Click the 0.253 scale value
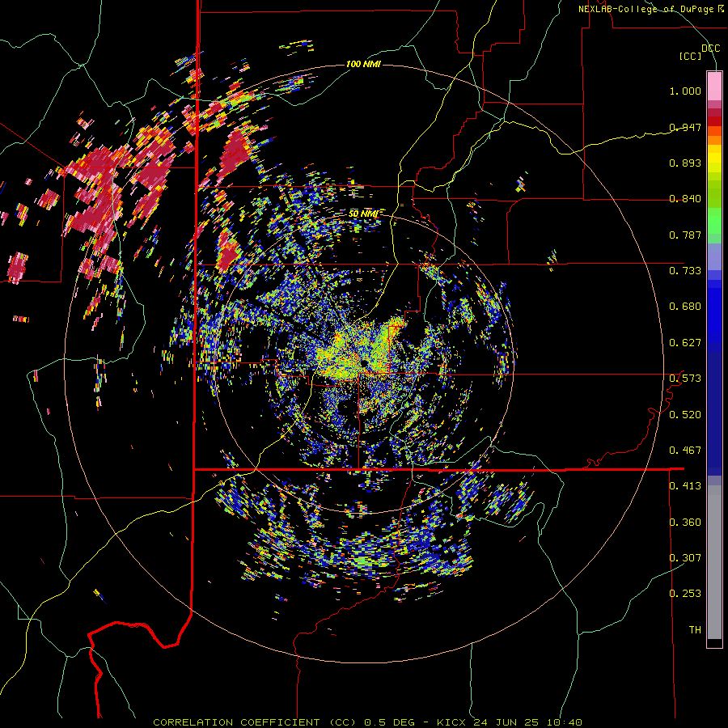 [685, 594]
